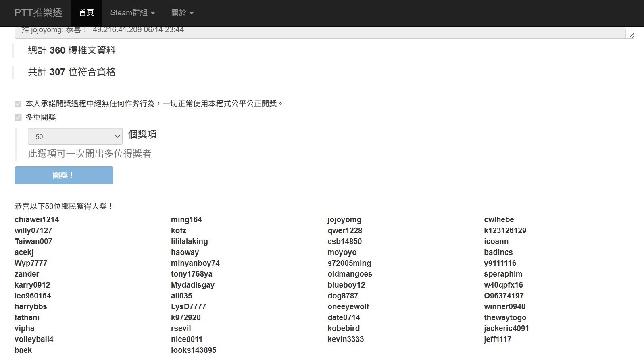Select winner name chiawei1214
This screenshot has width=644, height=356.
click(37, 220)
